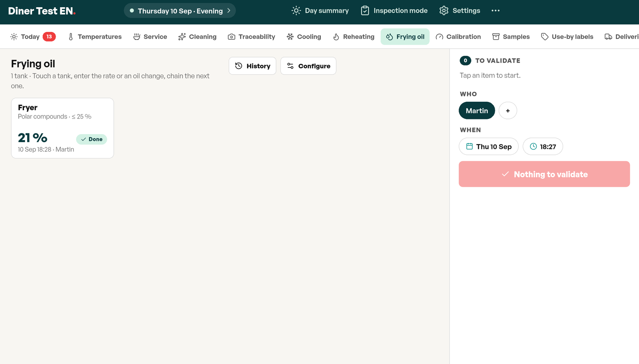639x364 pixels.
Task: Click the Diner Test EN logo
Action: [42, 11]
